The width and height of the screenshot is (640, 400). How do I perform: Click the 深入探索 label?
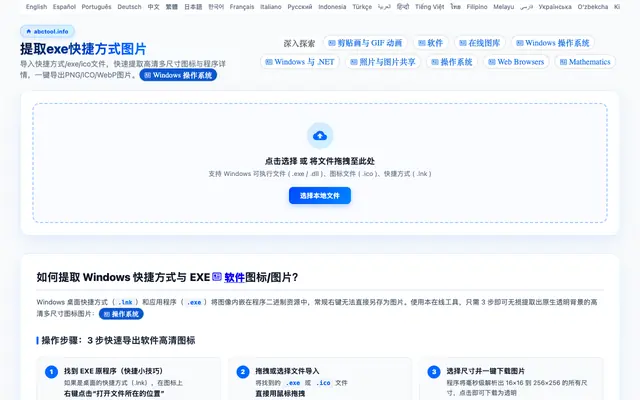(299, 43)
